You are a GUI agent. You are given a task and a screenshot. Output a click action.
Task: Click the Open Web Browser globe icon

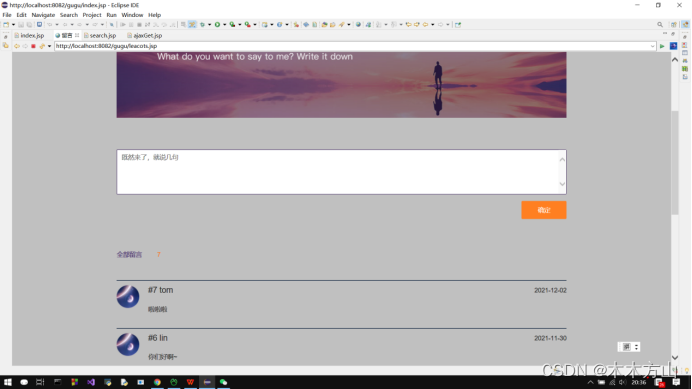click(x=358, y=25)
